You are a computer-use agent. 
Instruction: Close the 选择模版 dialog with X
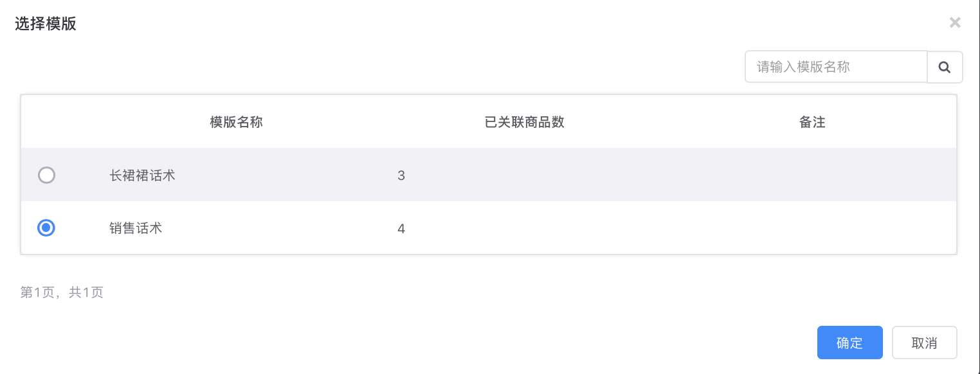coord(955,23)
